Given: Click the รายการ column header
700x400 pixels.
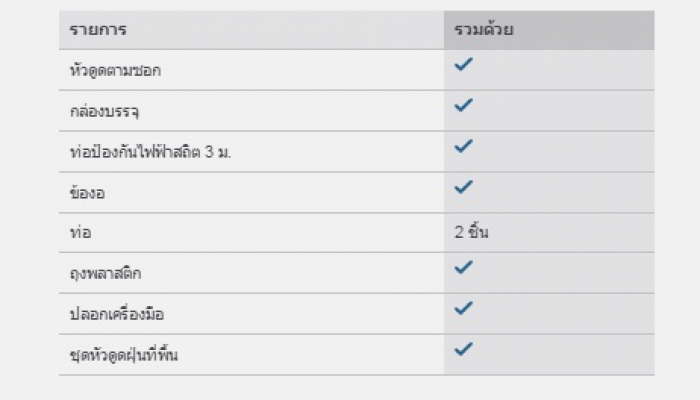Looking at the screenshot, I should click(x=98, y=30).
